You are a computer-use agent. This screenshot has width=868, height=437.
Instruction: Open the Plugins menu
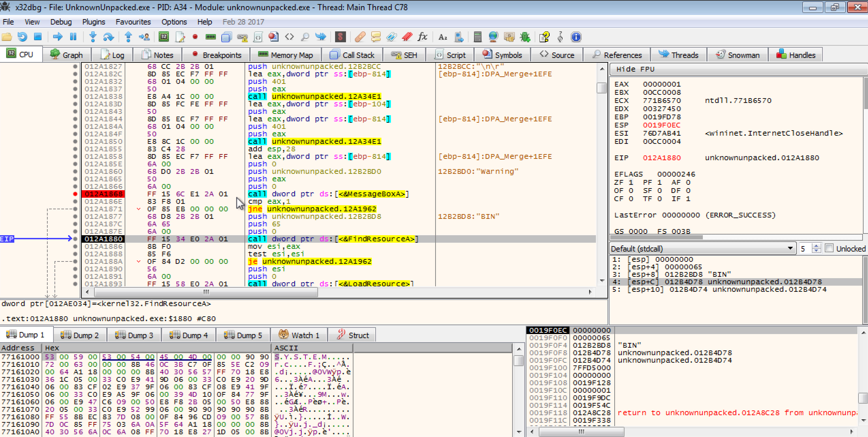(93, 22)
